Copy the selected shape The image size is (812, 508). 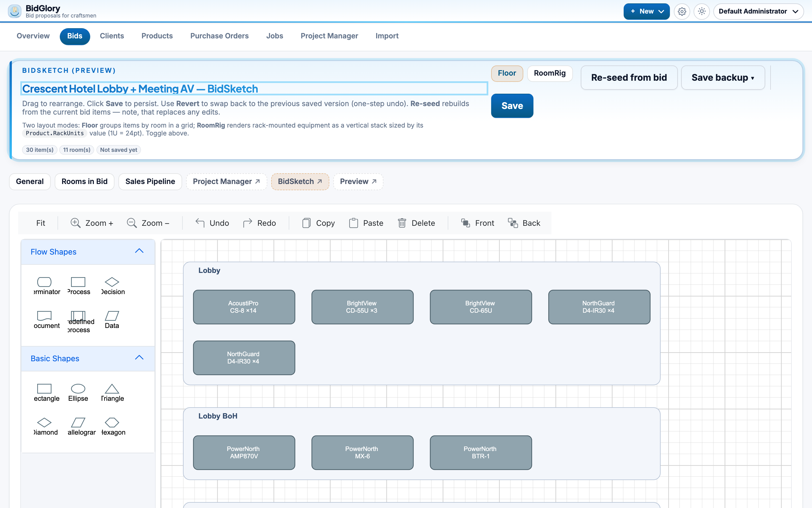[318, 223]
